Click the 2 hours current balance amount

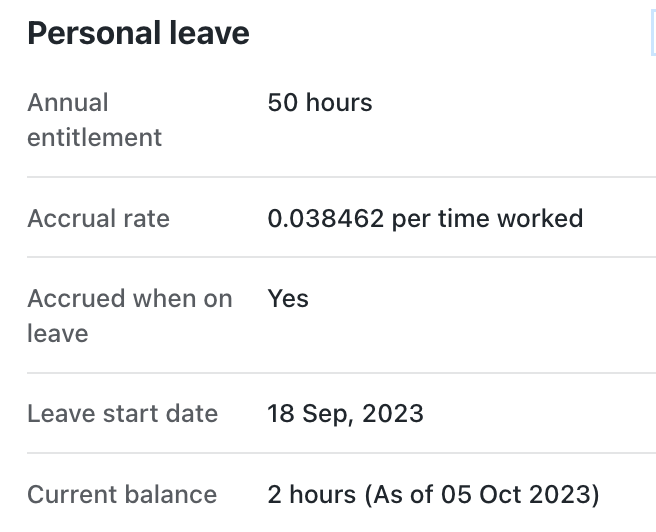click(312, 494)
